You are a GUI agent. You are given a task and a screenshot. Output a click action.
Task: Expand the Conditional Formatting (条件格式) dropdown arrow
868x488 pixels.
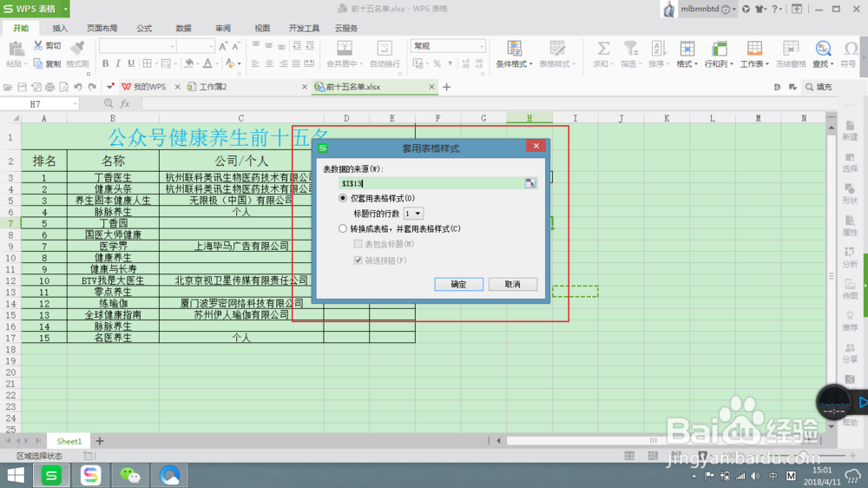coord(531,64)
